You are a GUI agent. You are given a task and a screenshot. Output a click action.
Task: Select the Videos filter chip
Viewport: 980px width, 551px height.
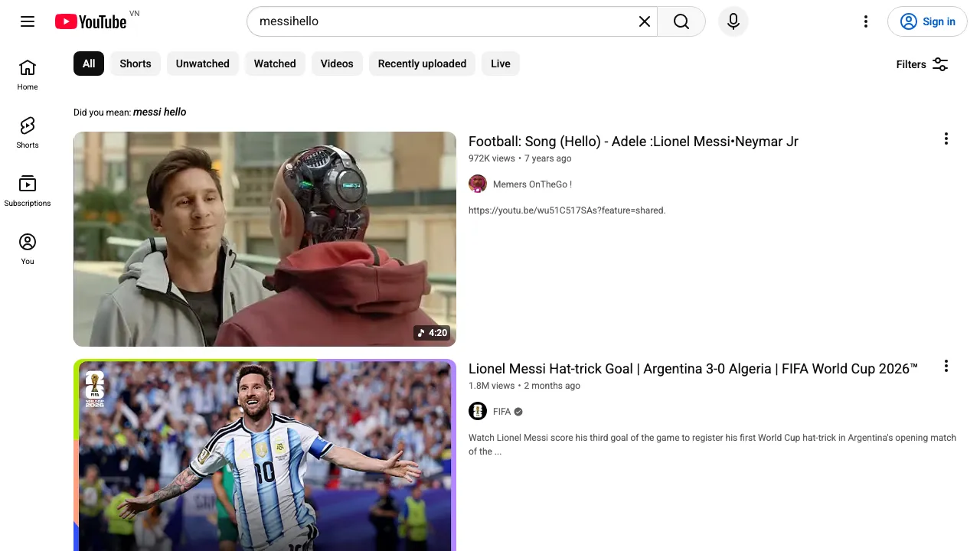click(x=337, y=64)
